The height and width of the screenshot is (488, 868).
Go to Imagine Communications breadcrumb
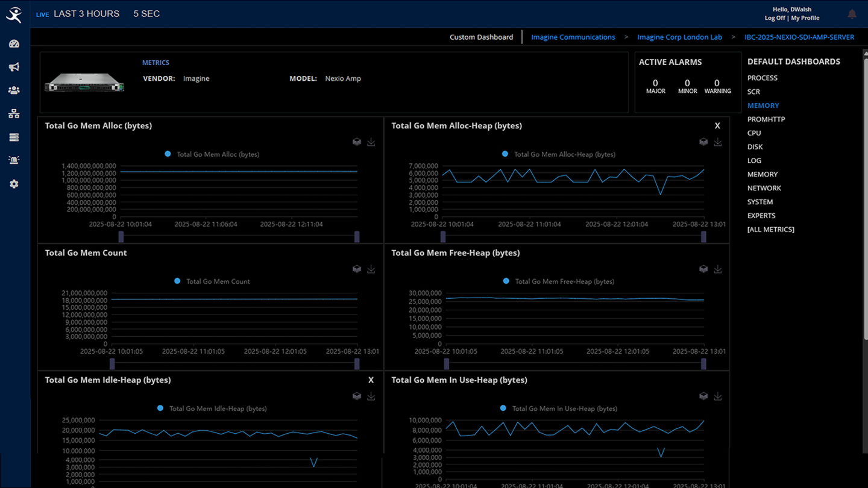point(573,37)
